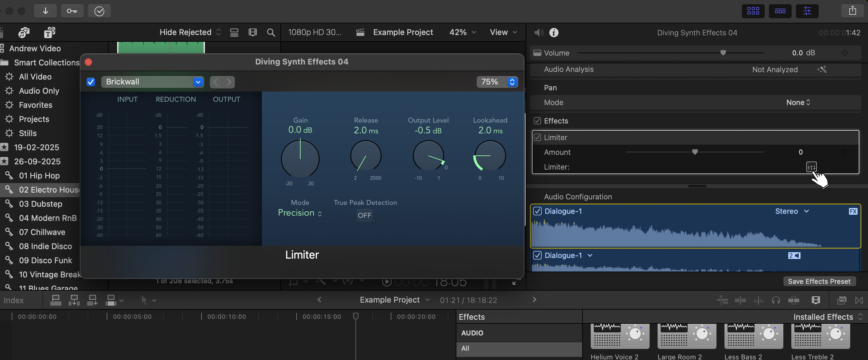Open the keyword editor key icon
This screenshot has width=868, height=360.
[72, 11]
